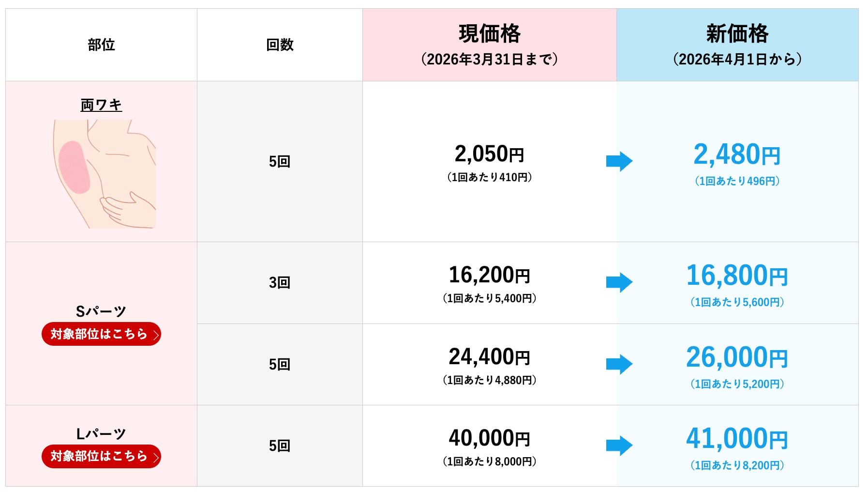Click the 5回 cell in the 両ワキ row
868x492 pixels.
(279, 161)
